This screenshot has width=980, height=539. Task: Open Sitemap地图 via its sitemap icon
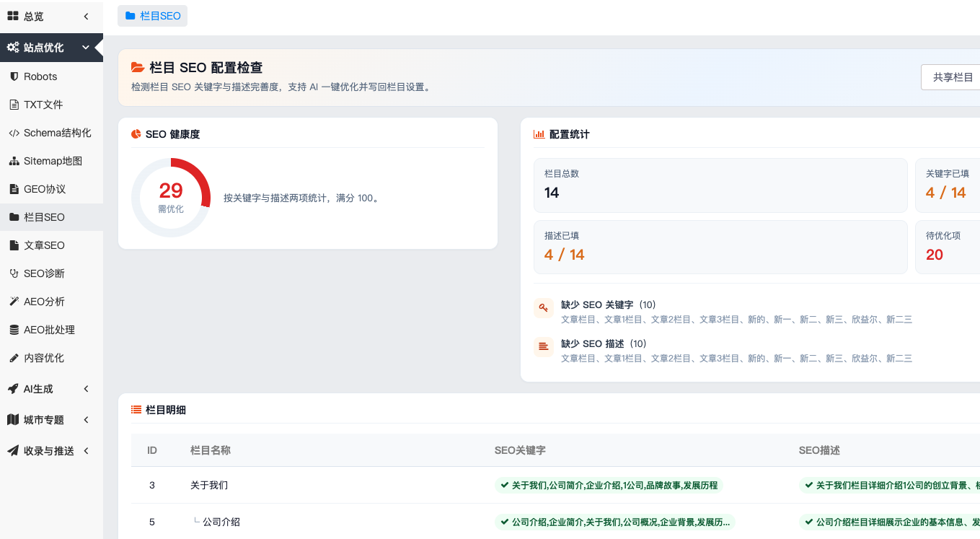click(14, 161)
